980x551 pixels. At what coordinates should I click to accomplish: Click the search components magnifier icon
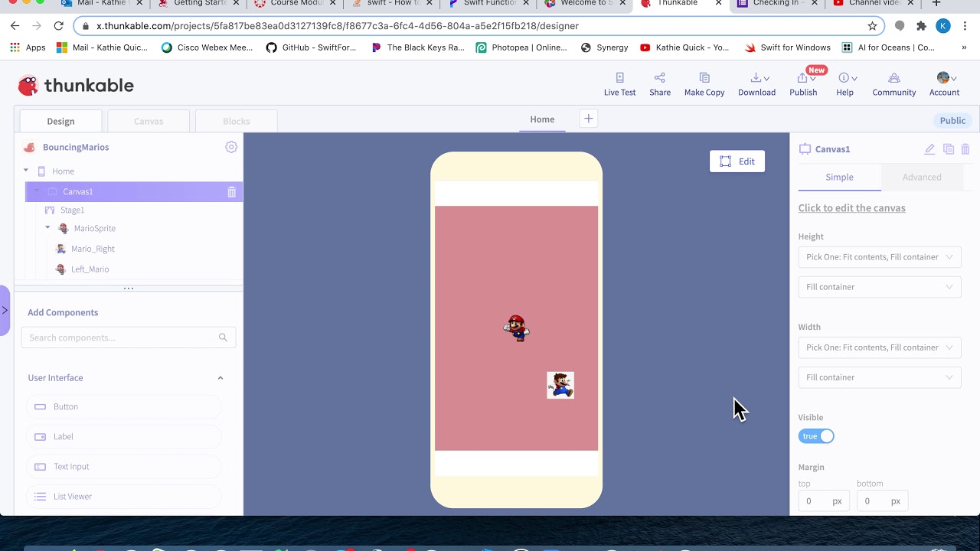tap(223, 337)
